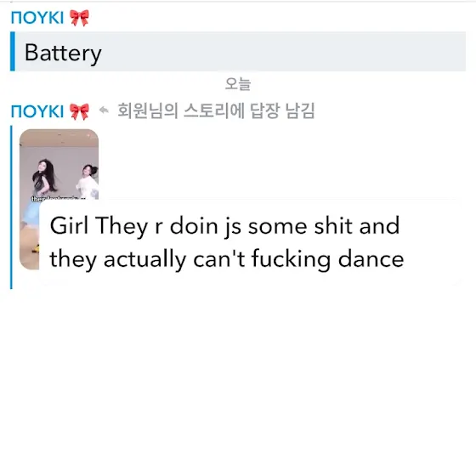Screen dimensions: 476x476
Task: Click the 회원님의 스토리에 답장 남김 label
Action: (x=216, y=110)
